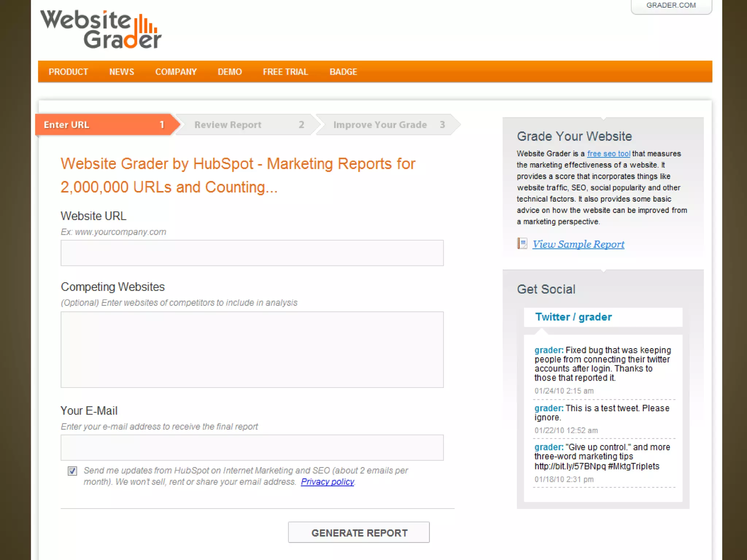Click the Twitter / grader heading link

[x=573, y=317]
